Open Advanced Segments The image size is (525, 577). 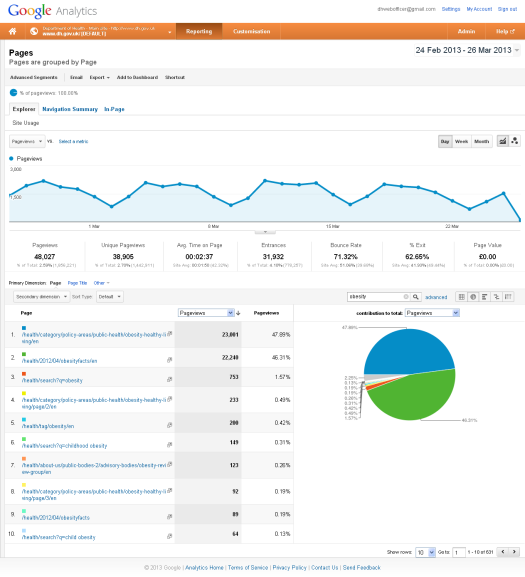[33, 77]
